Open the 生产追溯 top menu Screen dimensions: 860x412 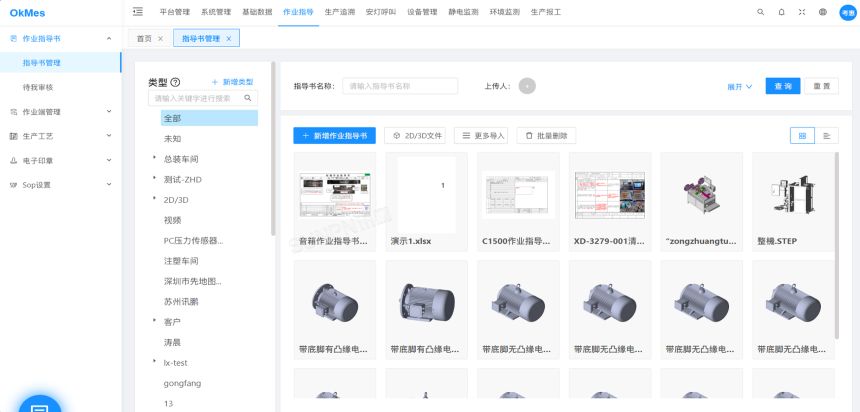[x=340, y=12]
